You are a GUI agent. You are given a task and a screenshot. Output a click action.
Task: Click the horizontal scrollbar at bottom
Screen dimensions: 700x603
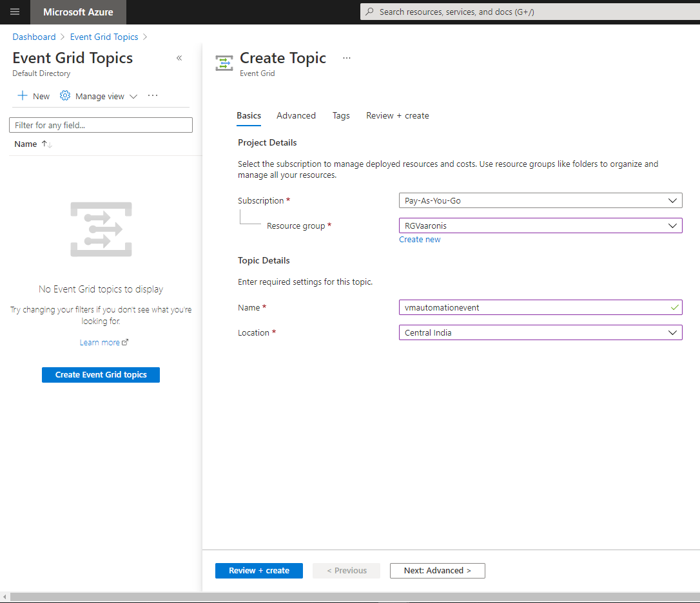pos(355,597)
